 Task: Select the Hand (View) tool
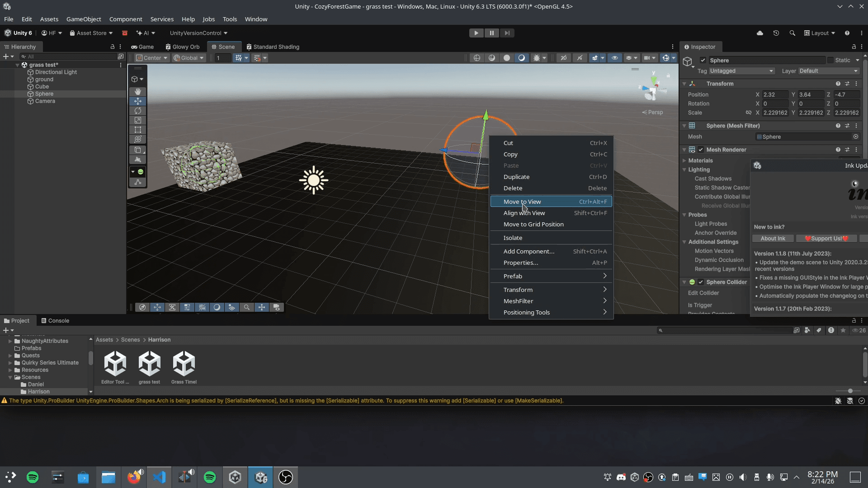pos(138,92)
